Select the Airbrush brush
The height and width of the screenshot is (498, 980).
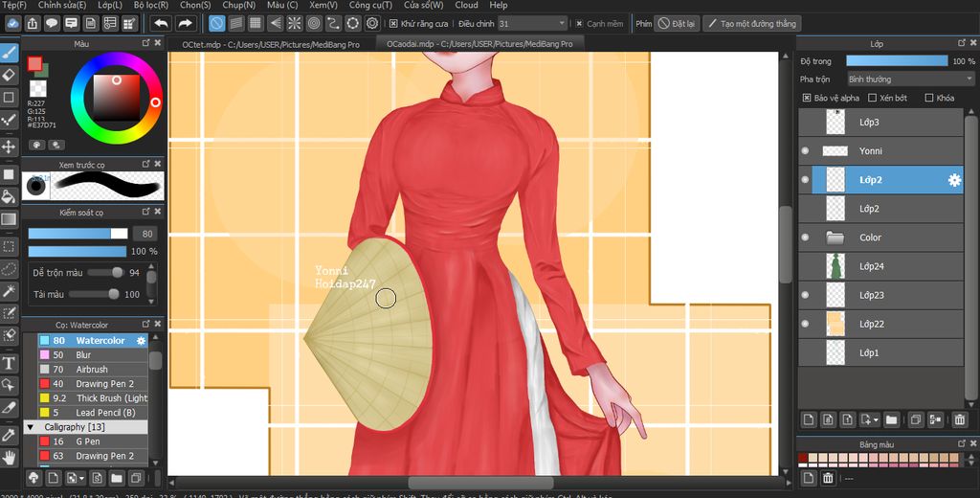[93, 370]
